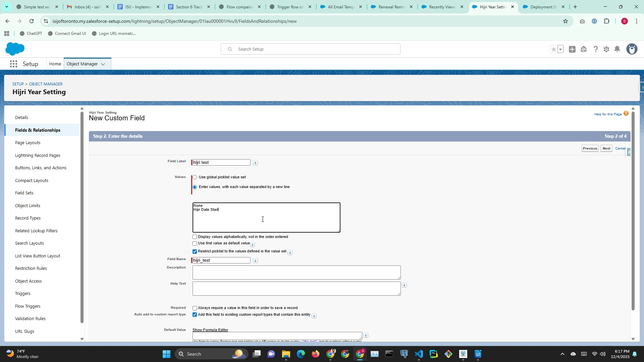644x362 pixels.
Task: Open the Favorites list dropdown arrow
Action: [x=560, y=49]
